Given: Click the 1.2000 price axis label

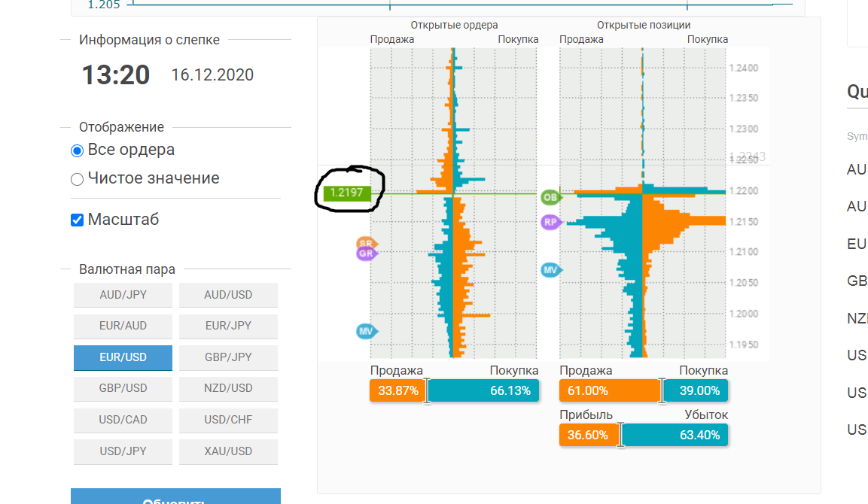Looking at the screenshot, I should point(744,314).
